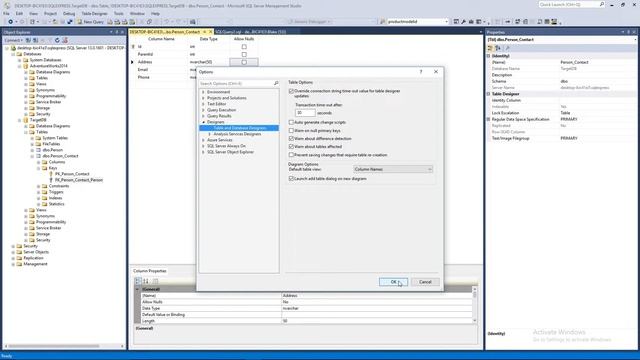
Task: Open the File menu
Action: 6,13
